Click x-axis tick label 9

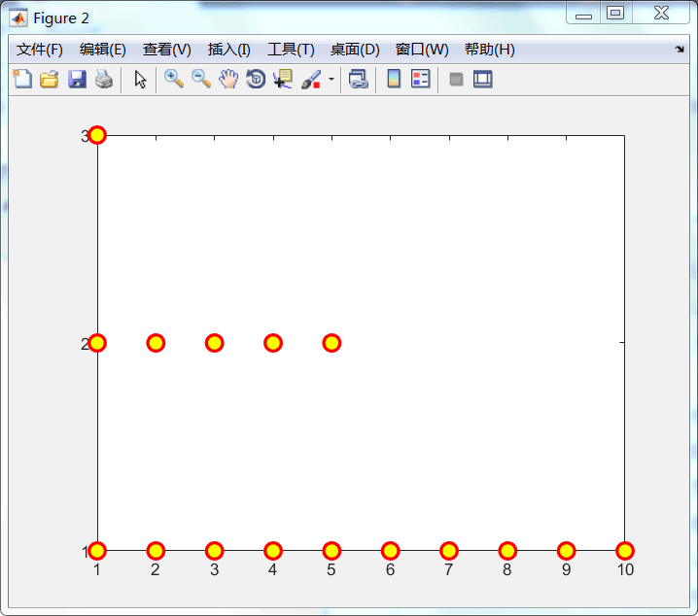click(566, 569)
